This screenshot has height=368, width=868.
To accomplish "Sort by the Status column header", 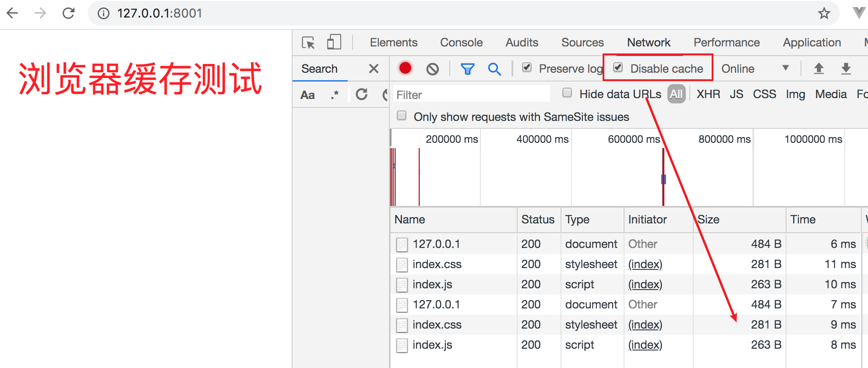I will (539, 219).
